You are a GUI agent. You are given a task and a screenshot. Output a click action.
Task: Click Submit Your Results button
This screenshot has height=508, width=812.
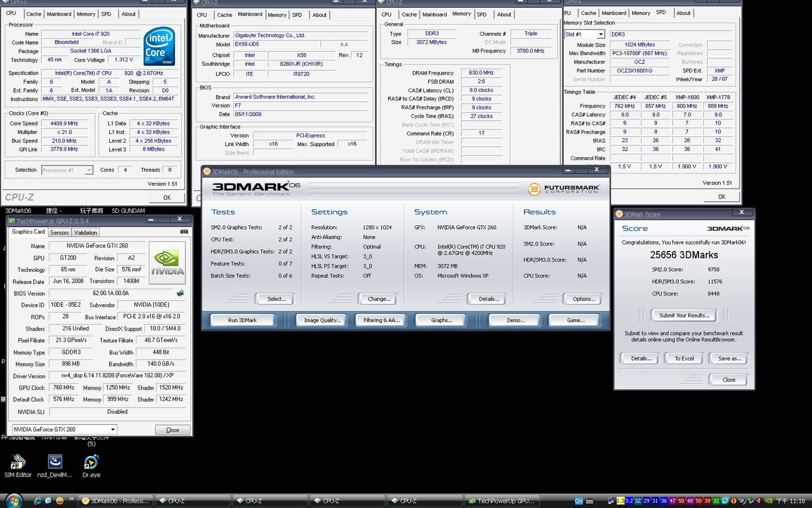point(684,316)
